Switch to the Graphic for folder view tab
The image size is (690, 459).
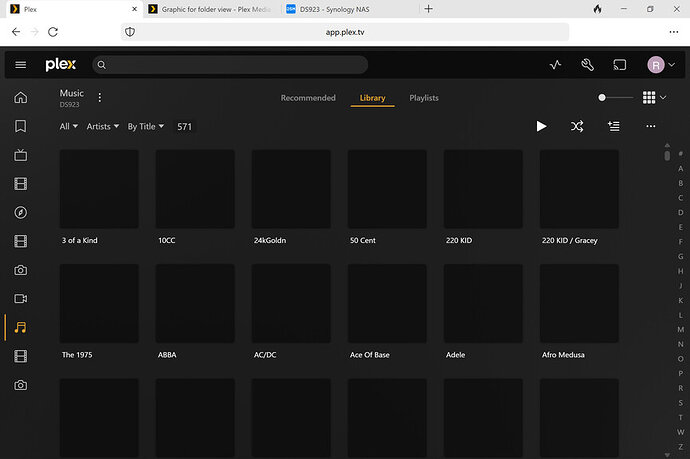211,9
